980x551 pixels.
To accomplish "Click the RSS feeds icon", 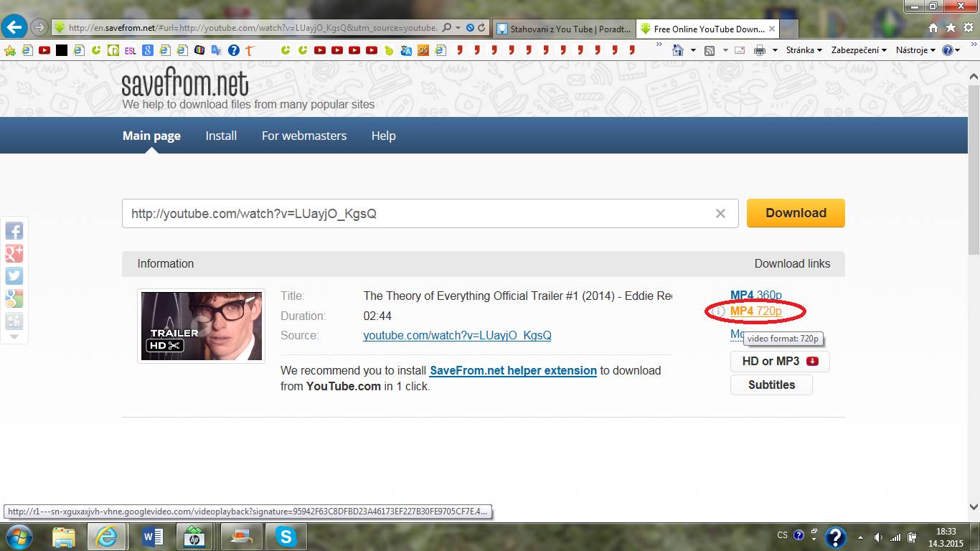I will [x=710, y=50].
